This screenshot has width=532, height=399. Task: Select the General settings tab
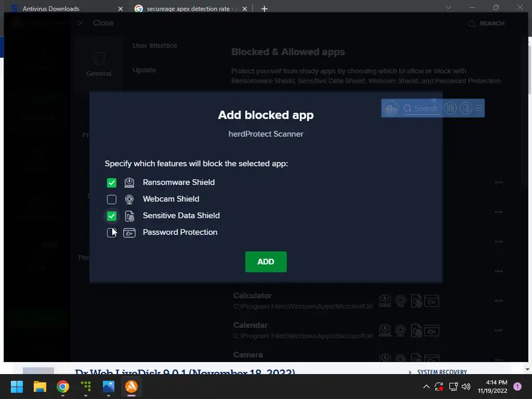[x=99, y=64]
